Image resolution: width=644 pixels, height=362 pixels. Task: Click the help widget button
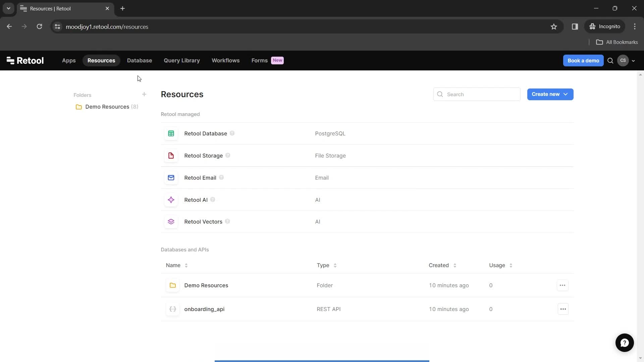[625, 343]
